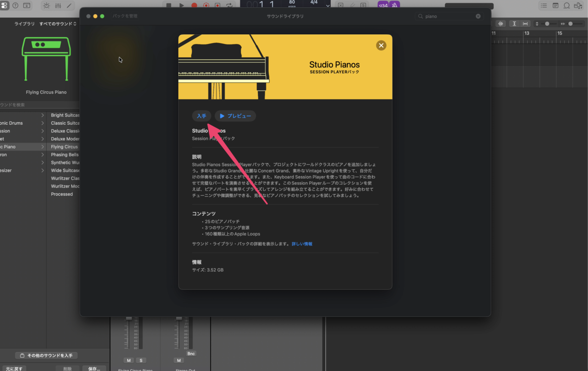Click the ライブラリ heading in the library panel
Viewport: 588px width, 371px height.
[24, 23]
